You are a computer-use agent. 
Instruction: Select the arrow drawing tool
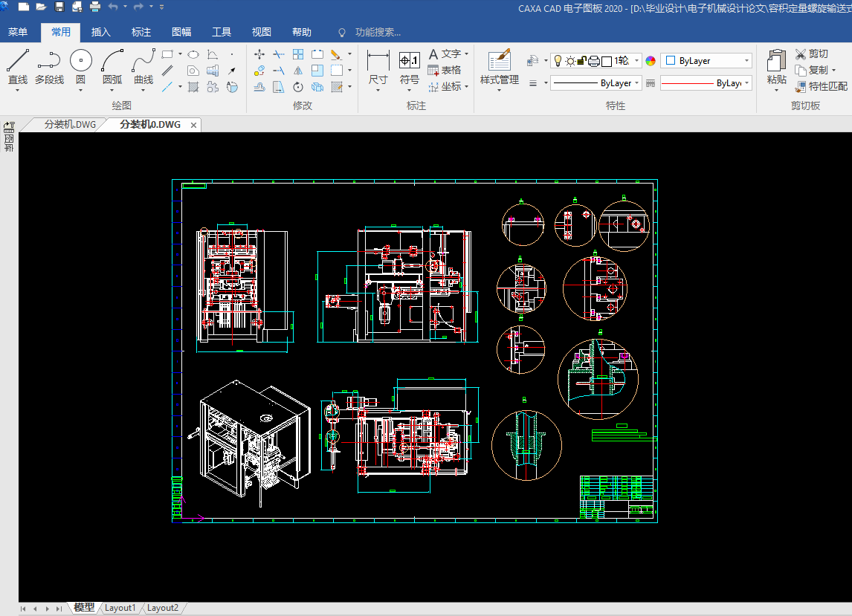tap(232, 71)
